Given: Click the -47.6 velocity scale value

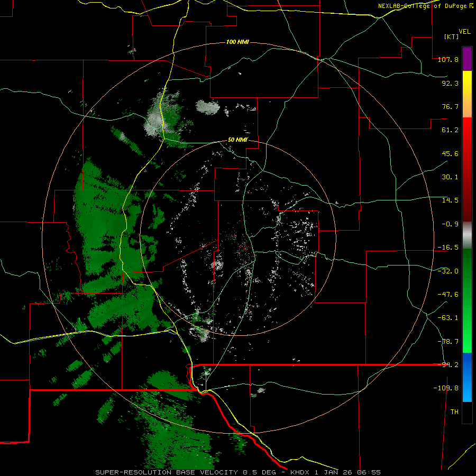Looking at the screenshot, I should click(x=448, y=295).
